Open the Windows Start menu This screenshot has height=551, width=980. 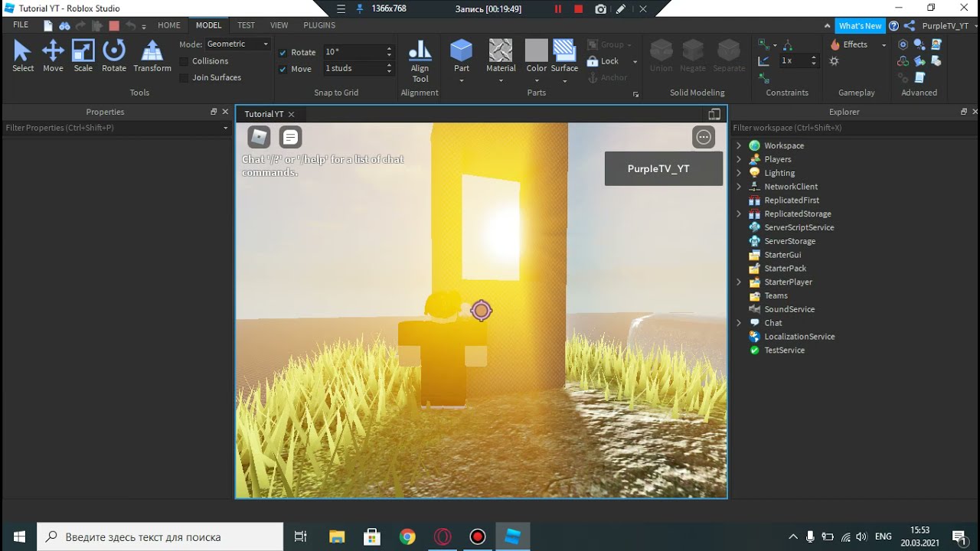tap(18, 536)
